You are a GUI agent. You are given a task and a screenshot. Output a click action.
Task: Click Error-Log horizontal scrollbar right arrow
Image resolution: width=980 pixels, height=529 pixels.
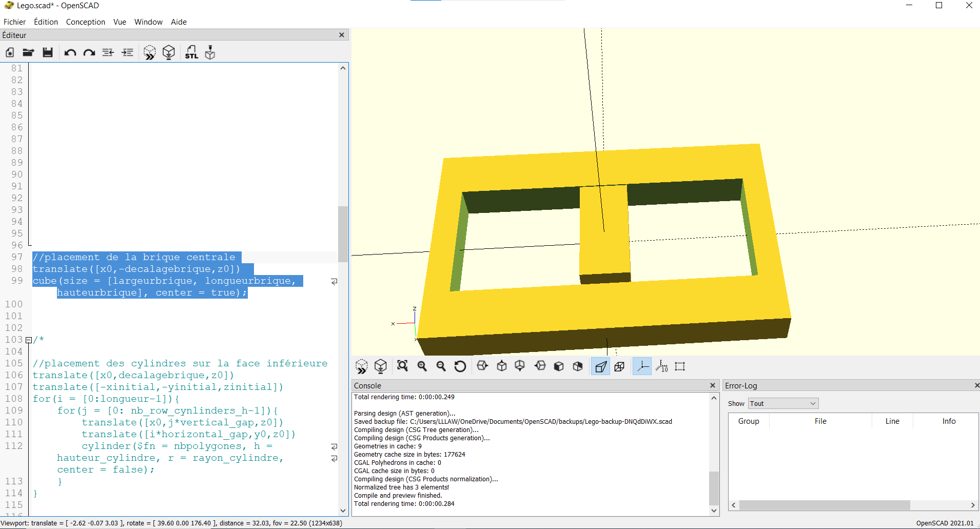[x=973, y=505]
